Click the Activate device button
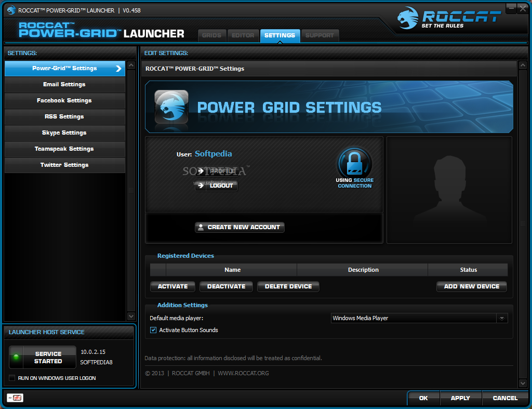Viewport: 532px width, 409px height. [172, 286]
